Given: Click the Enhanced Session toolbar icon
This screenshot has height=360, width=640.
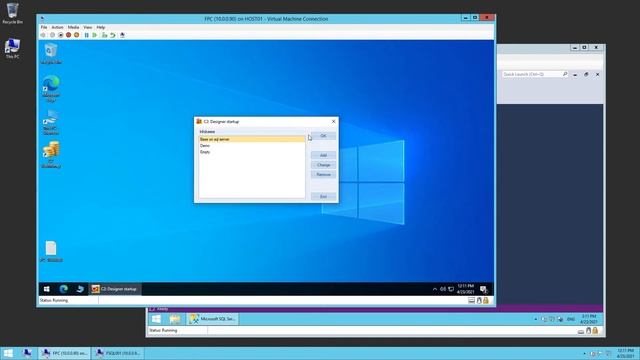Looking at the screenshot, I should click(122, 35).
